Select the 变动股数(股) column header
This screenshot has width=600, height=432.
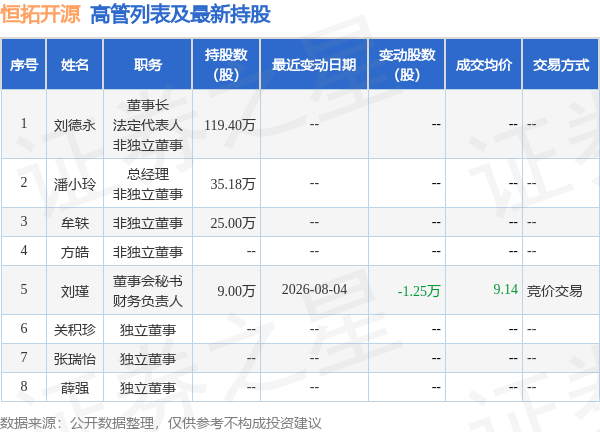tap(407, 65)
